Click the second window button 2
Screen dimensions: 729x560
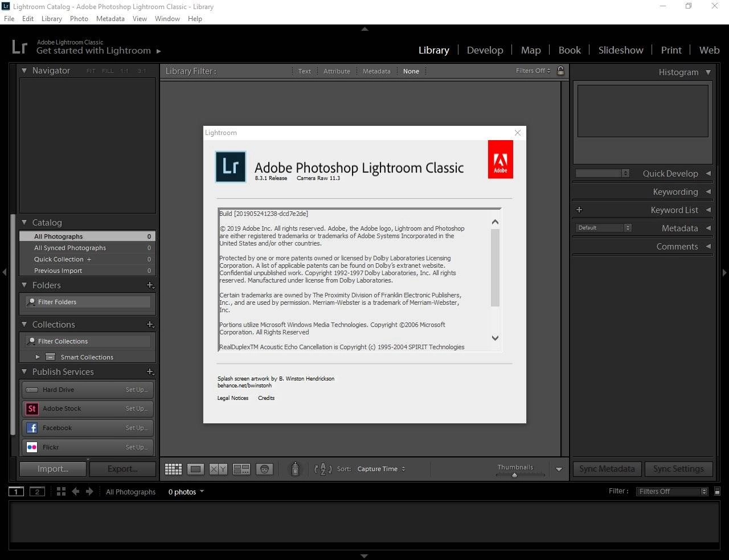point(37,492)
